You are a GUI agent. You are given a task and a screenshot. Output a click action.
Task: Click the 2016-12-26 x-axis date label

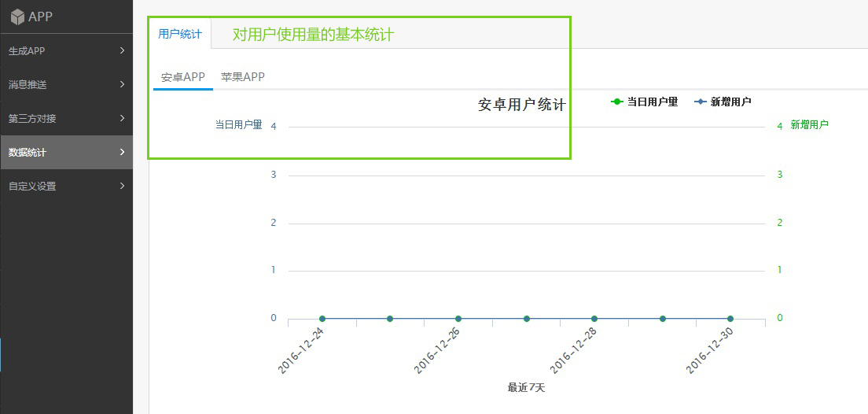(437, 350)
